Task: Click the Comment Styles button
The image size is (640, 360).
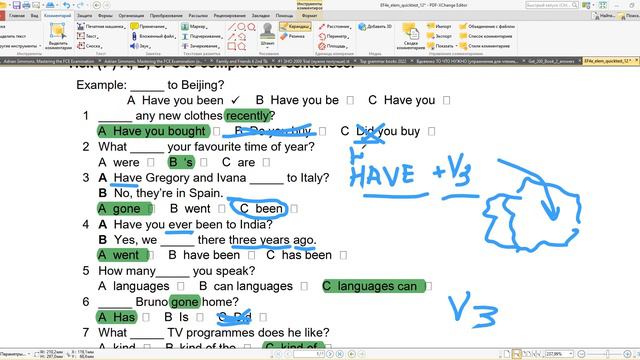Action: 484,46
